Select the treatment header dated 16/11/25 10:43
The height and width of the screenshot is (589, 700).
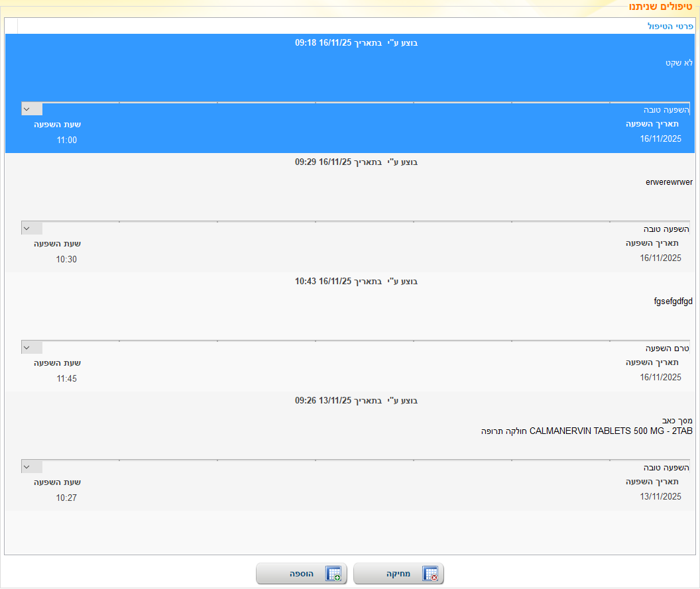click(x=356, y=282)
